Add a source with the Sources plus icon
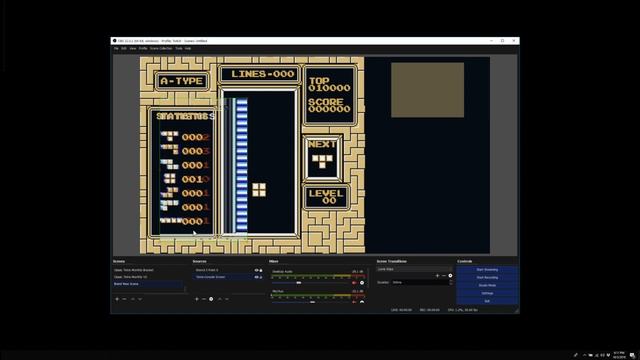This screenshot has width=640, height=360. tap(196, 299)
